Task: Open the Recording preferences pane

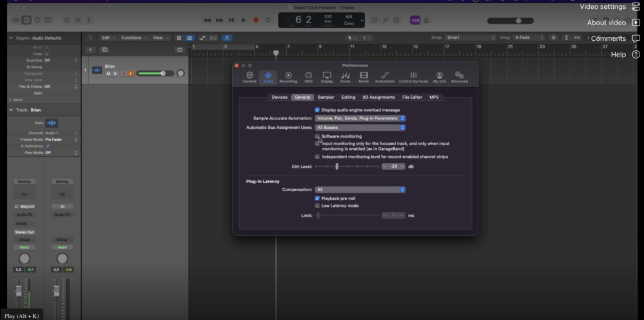Action: click(288, 77)
